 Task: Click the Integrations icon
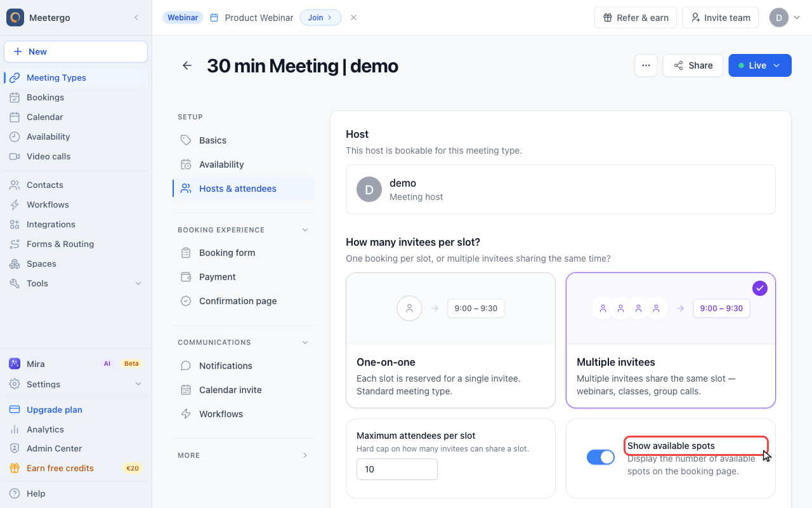click(x=15, y=224)
